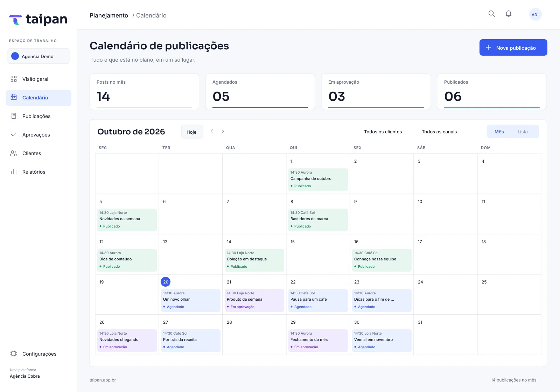Screen dimensions: 560x392
Task: Open Relatórios in sidebar
Action: (38, 171)
